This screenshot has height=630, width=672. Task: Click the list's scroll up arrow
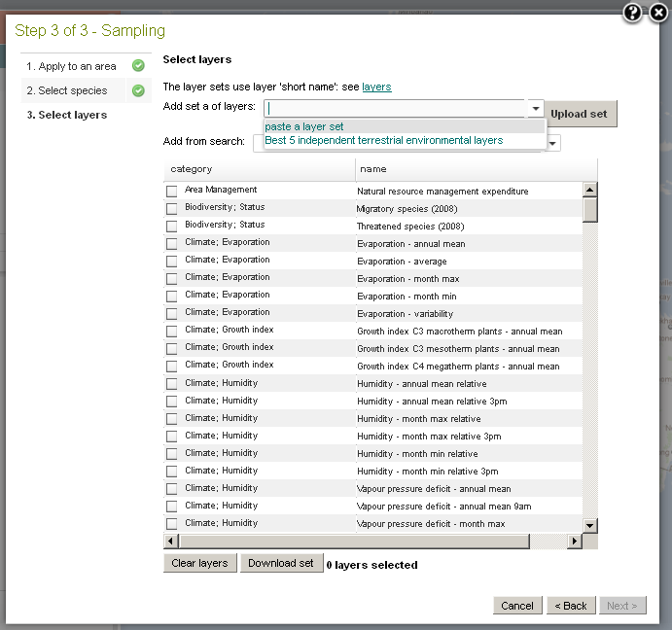click(x=589, y=190)
